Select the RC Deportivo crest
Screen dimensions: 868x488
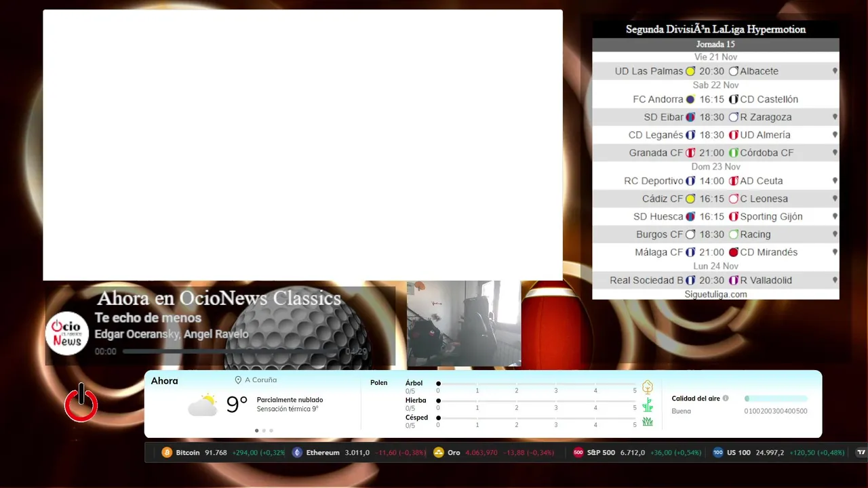point(690,181)
